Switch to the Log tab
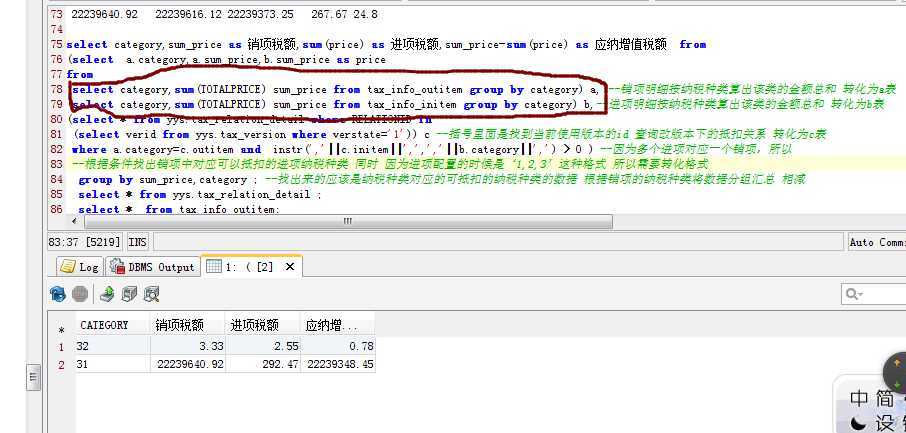The image size is (906, 433). click(x=80, y=267)
